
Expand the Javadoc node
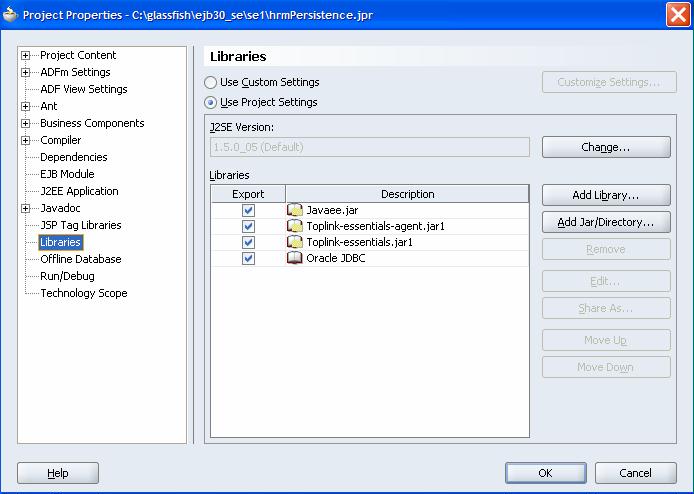click(26, 208)
